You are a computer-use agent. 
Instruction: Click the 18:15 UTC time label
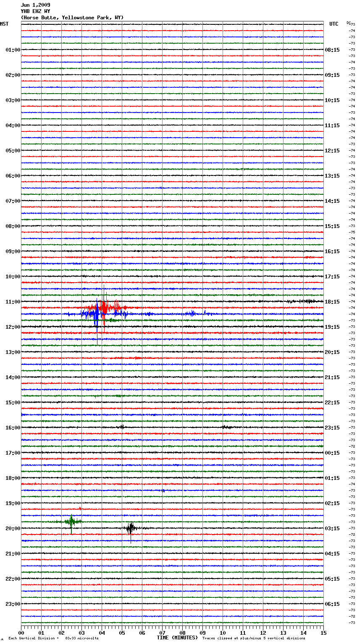coord(332,302)
